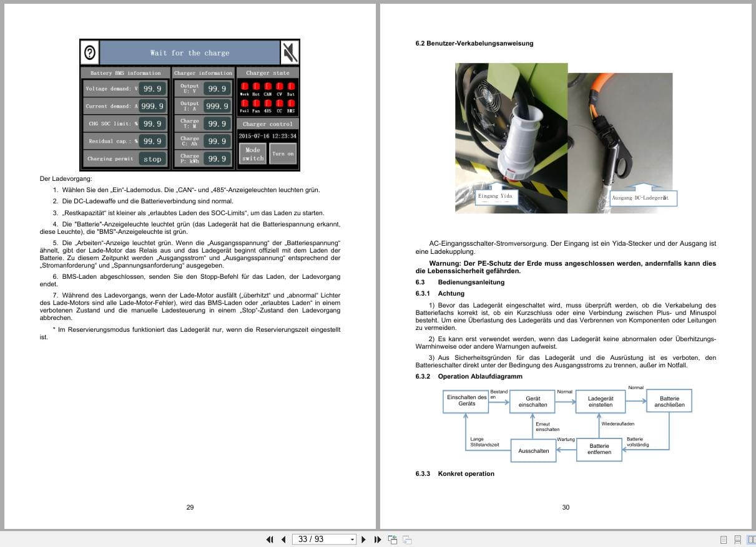Toggle the CAN indicator in Charger state
Screen dimensions: 756x547
tap(268, 87)
